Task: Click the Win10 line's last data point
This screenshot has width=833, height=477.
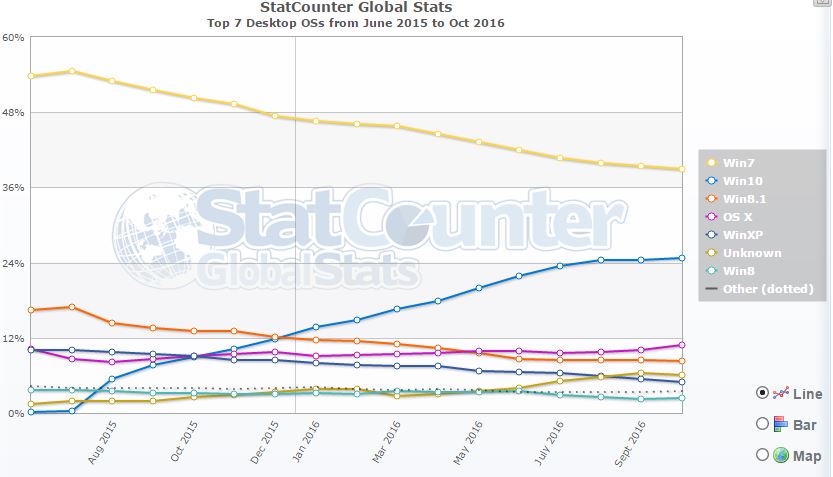Action: pos(681,258)
